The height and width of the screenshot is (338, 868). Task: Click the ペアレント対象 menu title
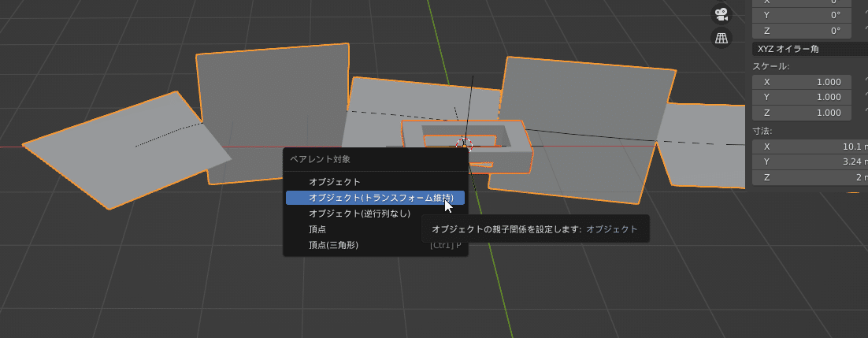[321, 160]
